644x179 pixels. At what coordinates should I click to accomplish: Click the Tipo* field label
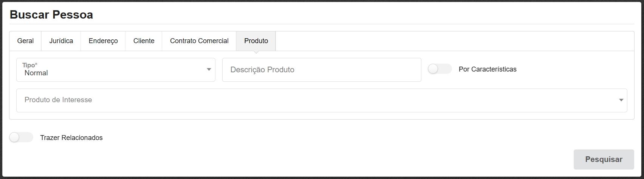(x=30, y=65)
